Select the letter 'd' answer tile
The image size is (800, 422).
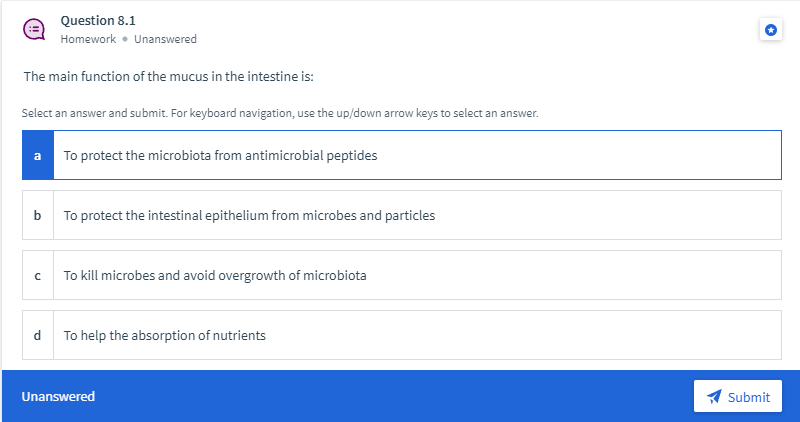pos(37,335)
